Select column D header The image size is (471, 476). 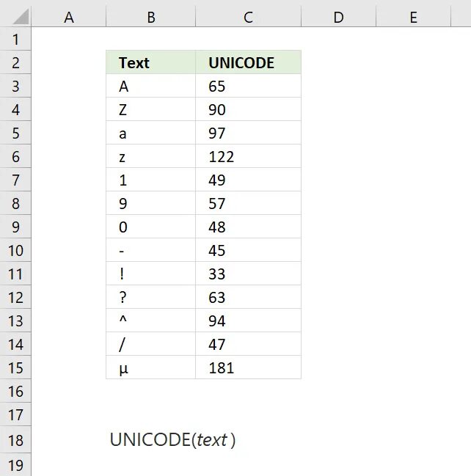pos(338,18)
